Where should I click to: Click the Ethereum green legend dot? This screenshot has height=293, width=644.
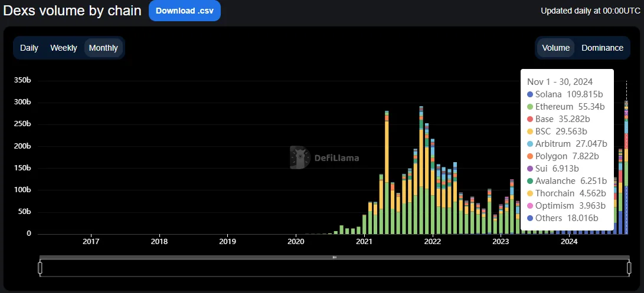[x=530, y=107]
